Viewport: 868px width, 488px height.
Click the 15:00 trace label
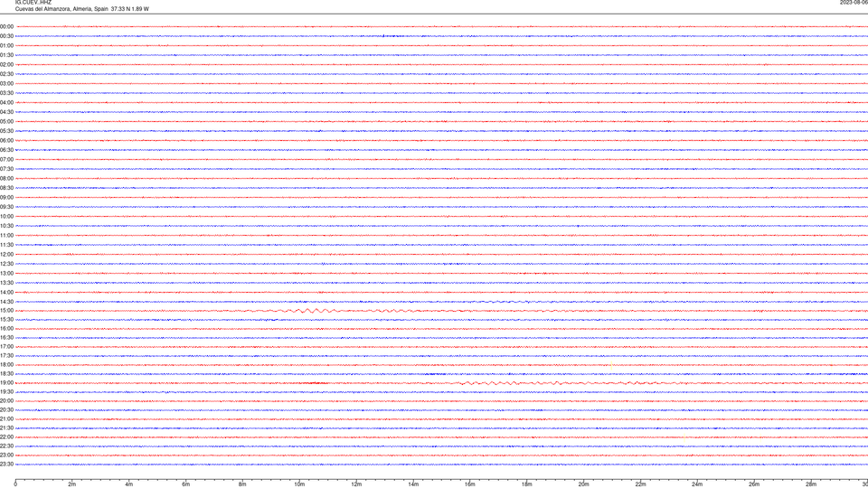6,310
